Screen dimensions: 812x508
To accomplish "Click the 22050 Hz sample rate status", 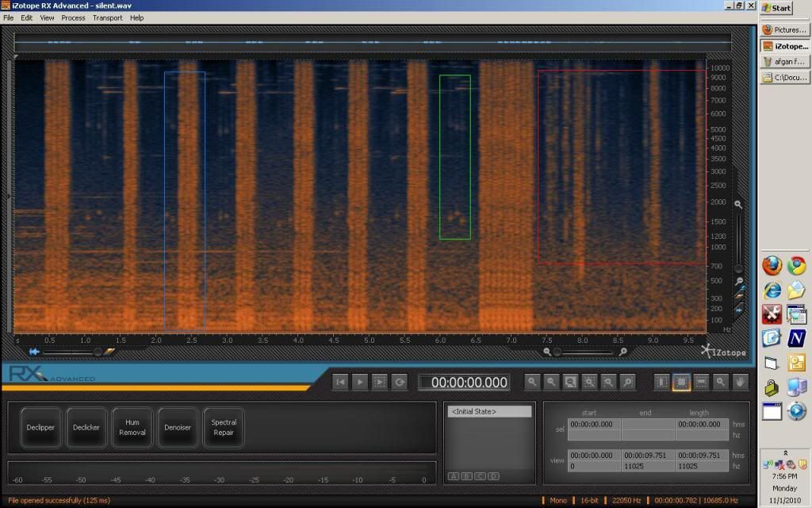I will (x=626, y=501).
